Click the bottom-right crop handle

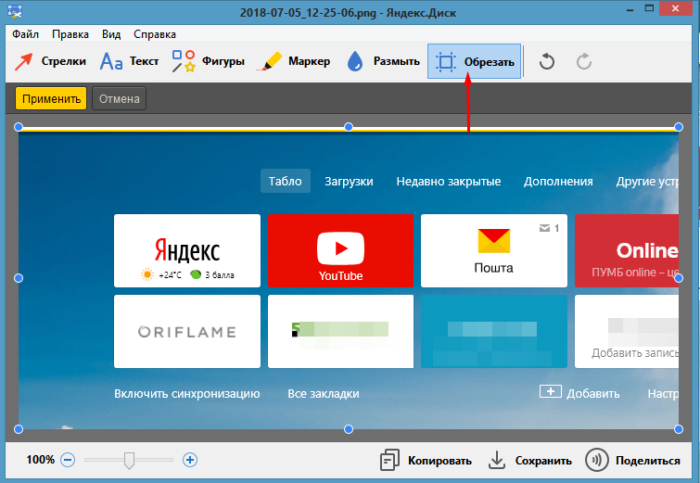pyautogui.click(x=679, y=429)
